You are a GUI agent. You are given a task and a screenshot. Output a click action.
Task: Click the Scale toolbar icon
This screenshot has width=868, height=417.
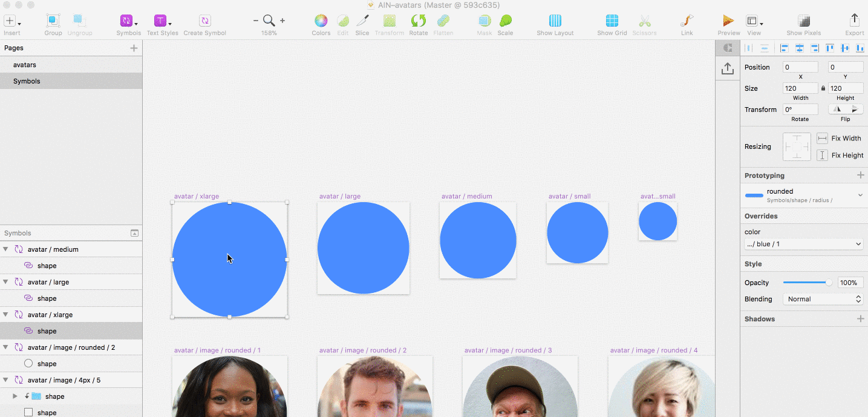point(505,21)
